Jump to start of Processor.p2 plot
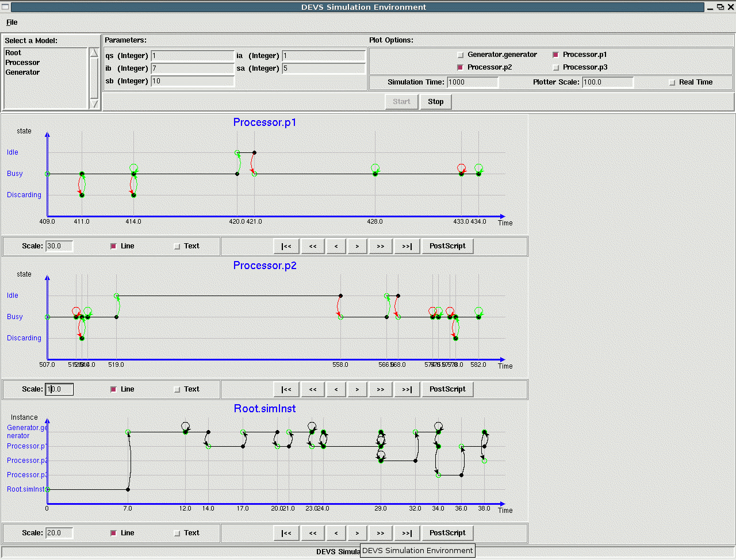The height and width of the screenshot is (560, 736). tap(286, 389)
